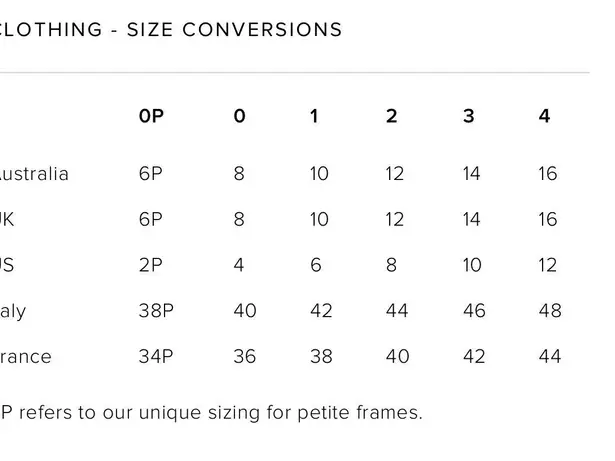Click the Size Conversions heading
Image resolution: width=615 pixels, height=461 pixels.
click(170, 30)
